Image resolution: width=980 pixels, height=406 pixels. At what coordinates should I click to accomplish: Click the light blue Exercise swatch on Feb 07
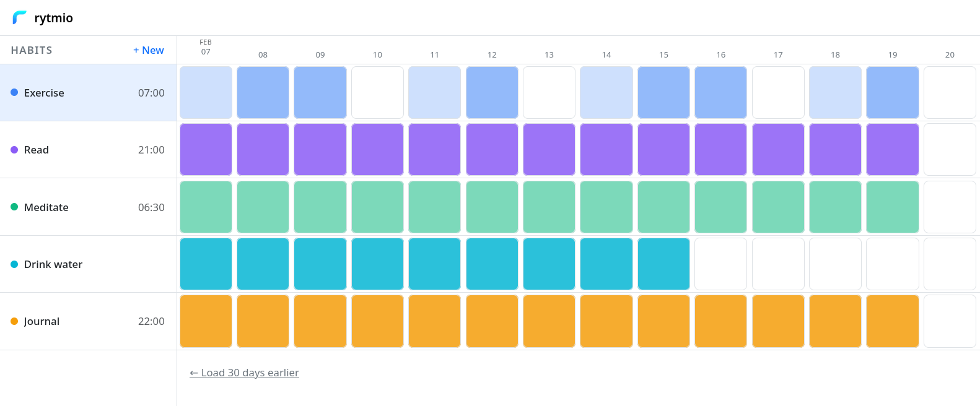[x=206, y=92]
